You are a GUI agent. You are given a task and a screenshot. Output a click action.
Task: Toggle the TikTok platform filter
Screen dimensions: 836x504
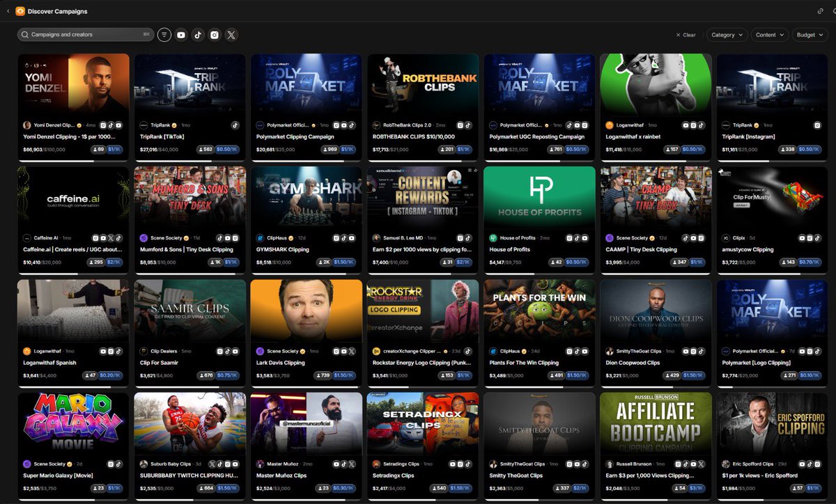(198, 35)
